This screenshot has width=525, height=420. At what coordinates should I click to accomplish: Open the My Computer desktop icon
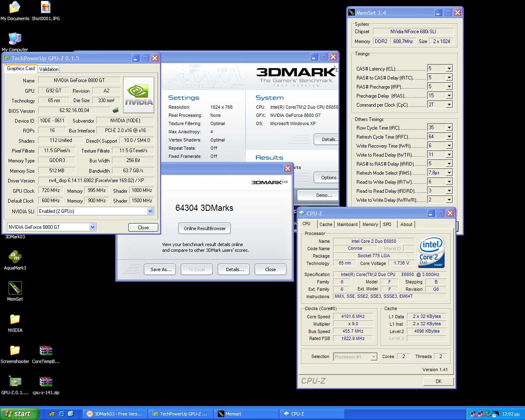pyautogui.click(x=15, y=42)
